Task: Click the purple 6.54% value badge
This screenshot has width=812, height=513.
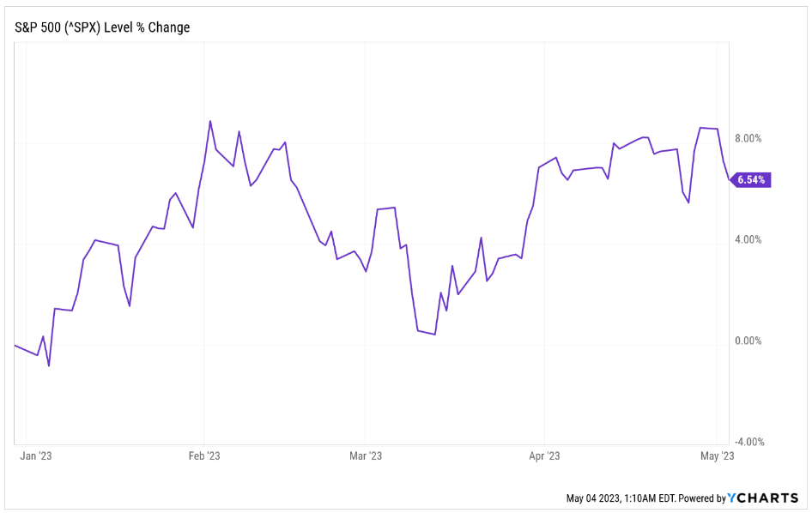Action: (x=752, y=180)
